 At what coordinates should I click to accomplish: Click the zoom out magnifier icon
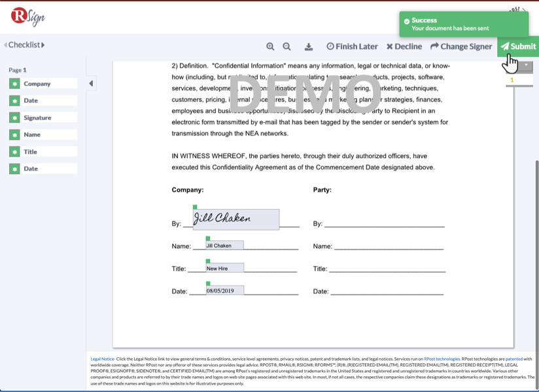287,46
